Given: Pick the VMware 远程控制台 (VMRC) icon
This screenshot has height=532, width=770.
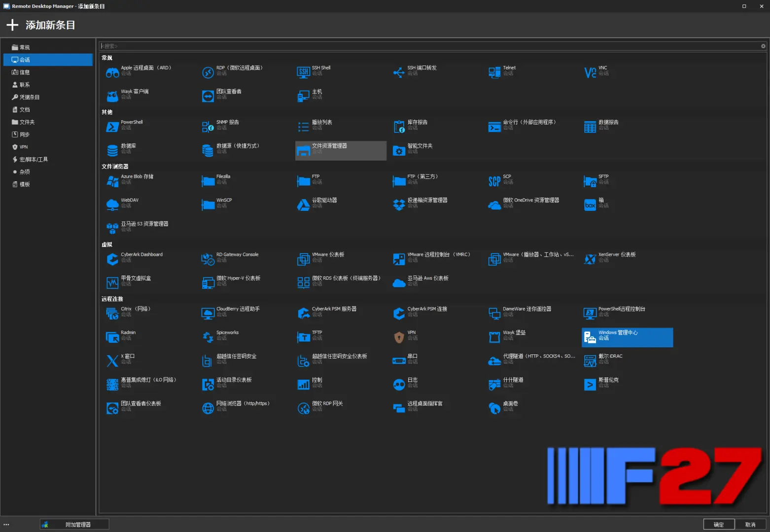Looking at the screenshot, I should click(x=399, y=259).
